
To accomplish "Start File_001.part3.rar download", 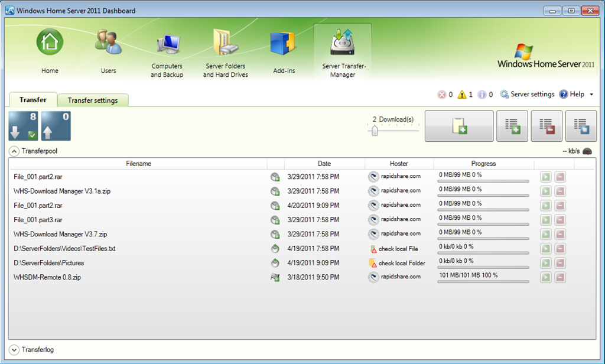I will coord(545,220).
